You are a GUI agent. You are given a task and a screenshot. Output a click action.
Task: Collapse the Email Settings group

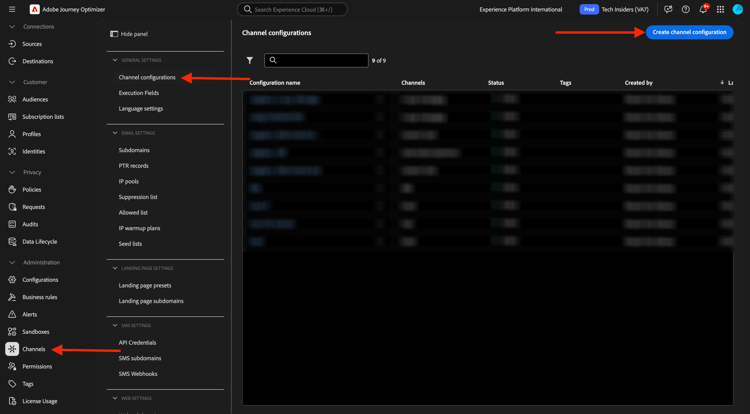[115, 133]
